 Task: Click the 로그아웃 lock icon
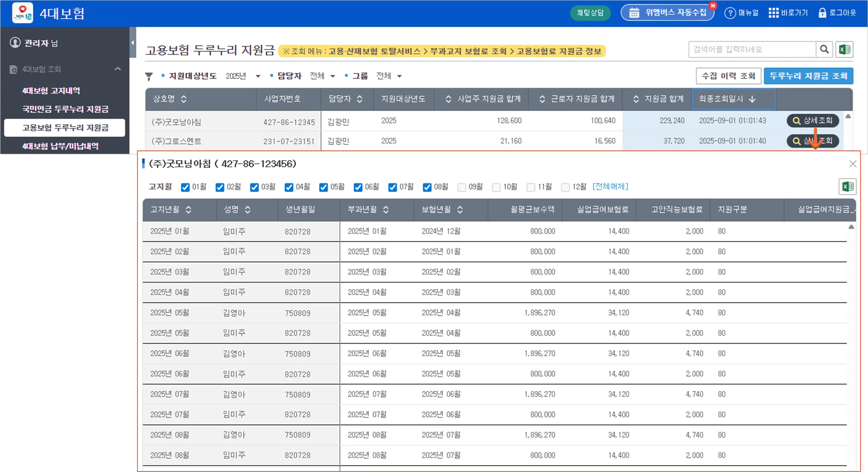pyautogui.click(x=822, y=13)
